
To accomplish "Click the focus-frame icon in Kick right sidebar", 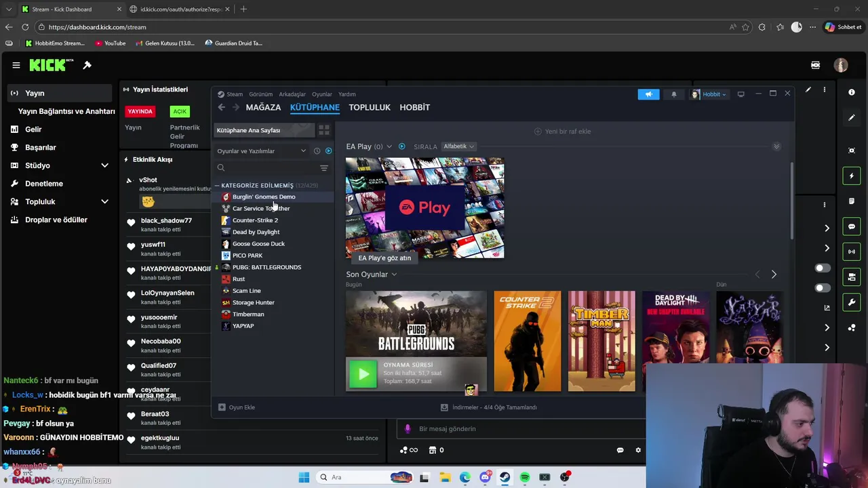I will click(x=852, y=150).
